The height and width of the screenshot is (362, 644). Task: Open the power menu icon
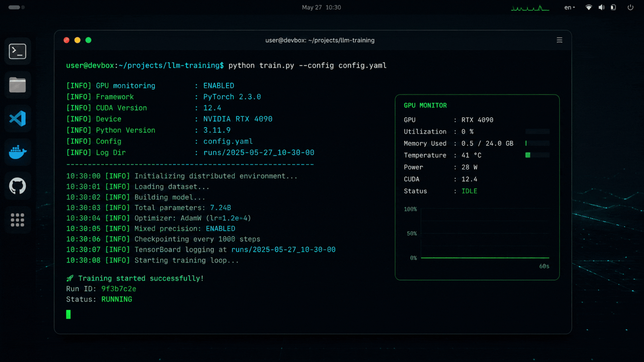click(x=631, y=7)
